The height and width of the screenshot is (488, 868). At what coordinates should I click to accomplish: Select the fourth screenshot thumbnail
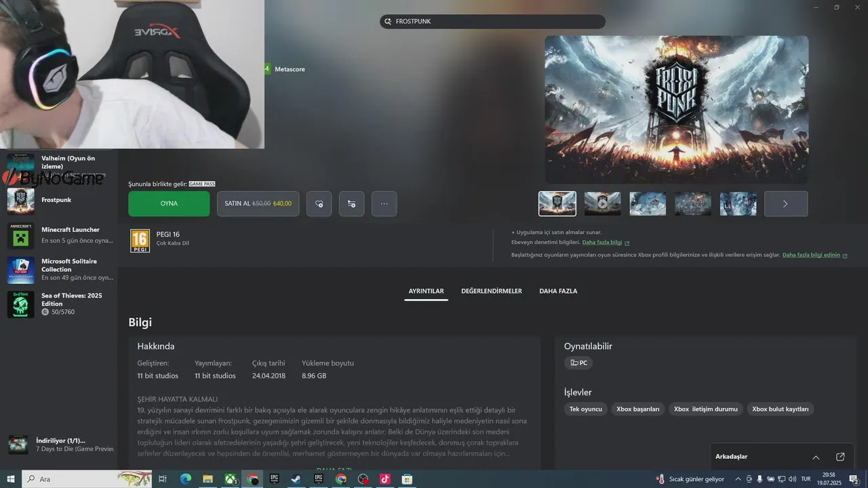click(693, 203)
